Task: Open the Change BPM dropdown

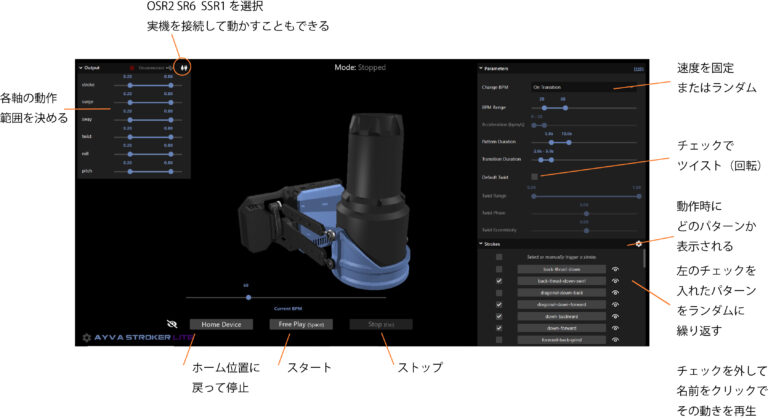Action: click(584, 88)
